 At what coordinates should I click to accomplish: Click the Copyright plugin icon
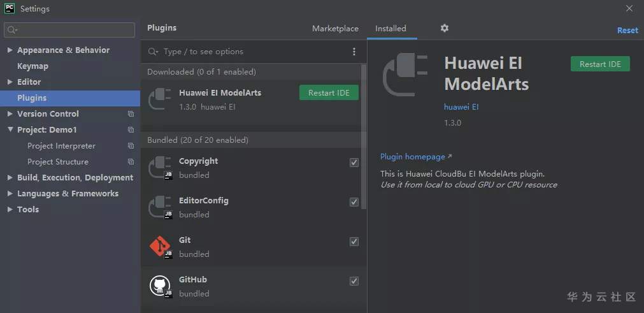[160, 168]
